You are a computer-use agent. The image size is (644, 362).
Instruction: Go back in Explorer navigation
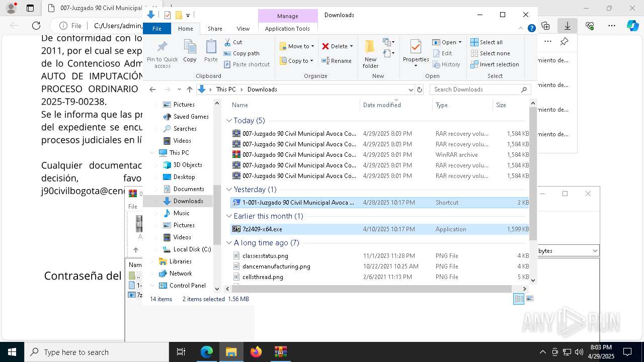[152, 89]
